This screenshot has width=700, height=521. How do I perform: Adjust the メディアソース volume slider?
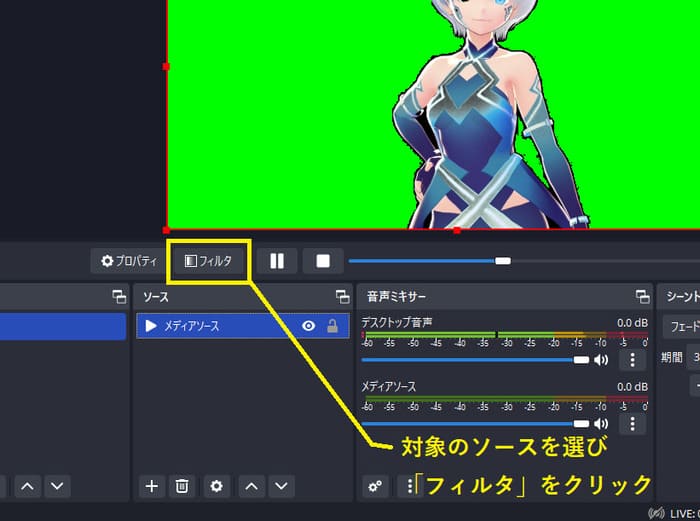coord(475,424)
